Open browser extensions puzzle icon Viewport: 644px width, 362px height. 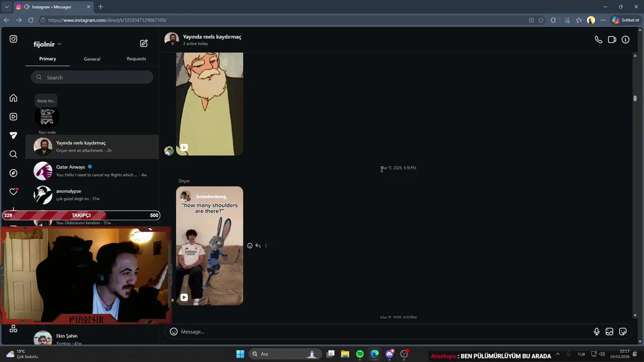coord(553,20)
